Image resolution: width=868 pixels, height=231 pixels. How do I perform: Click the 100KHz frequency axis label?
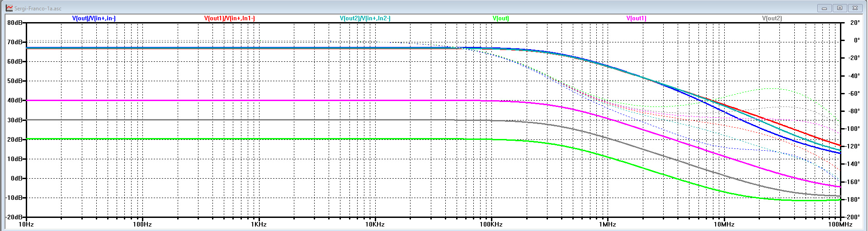(491, 224)
